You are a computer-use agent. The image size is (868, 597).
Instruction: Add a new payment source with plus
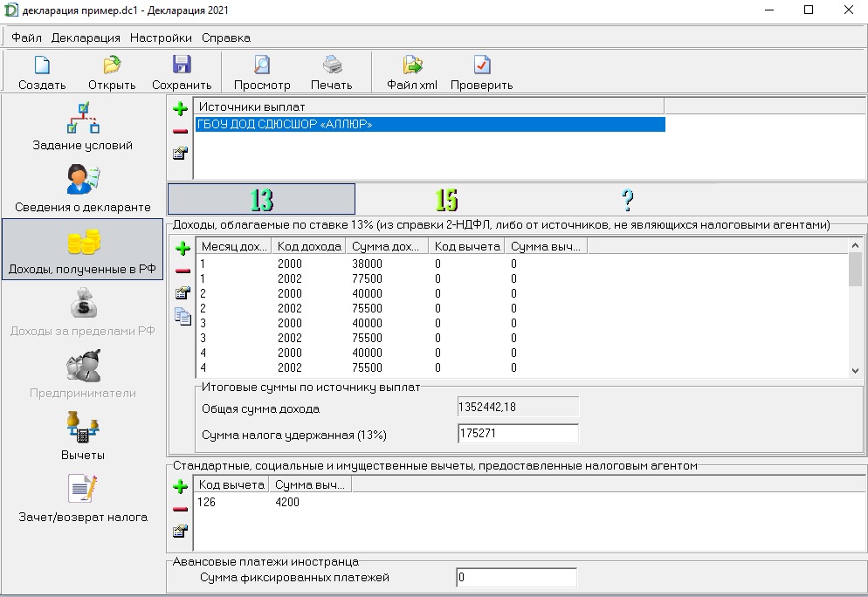pyautogui.click(x=180, y=109)
